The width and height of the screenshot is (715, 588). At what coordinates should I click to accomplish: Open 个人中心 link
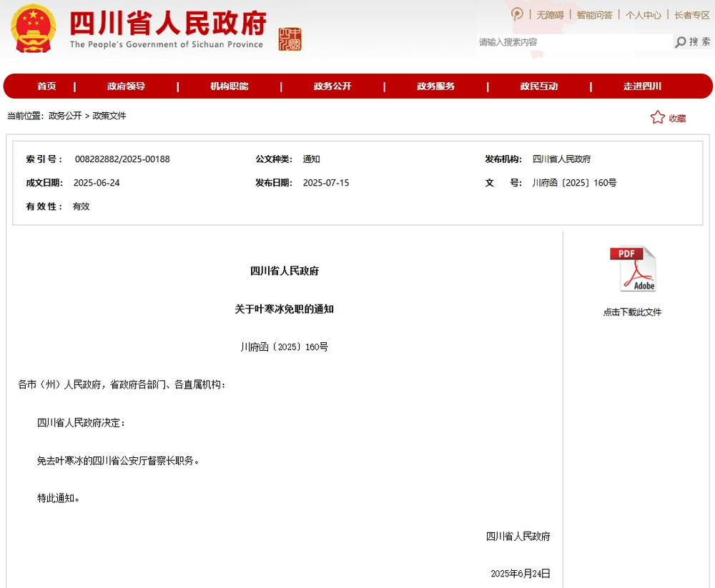[643, 15]
